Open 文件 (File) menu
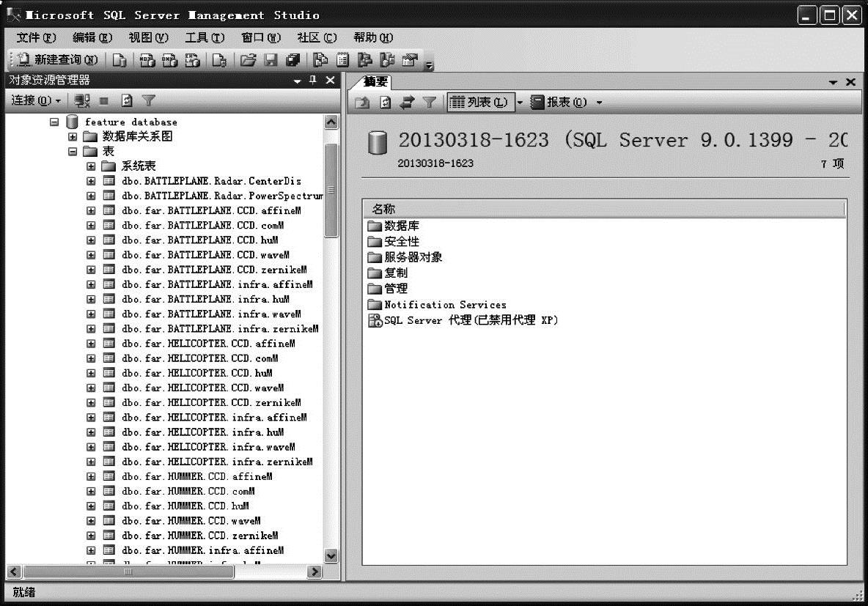 (x=36, y=37)
